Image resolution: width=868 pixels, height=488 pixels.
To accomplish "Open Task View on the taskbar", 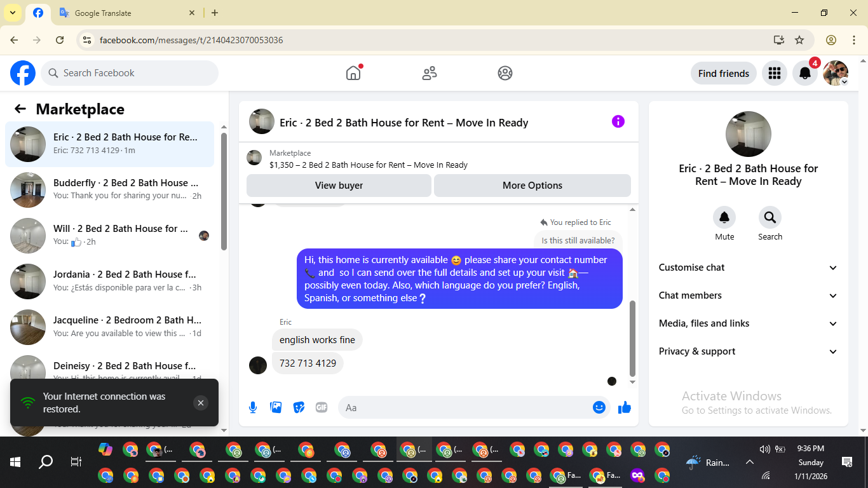I will [76, 462].
